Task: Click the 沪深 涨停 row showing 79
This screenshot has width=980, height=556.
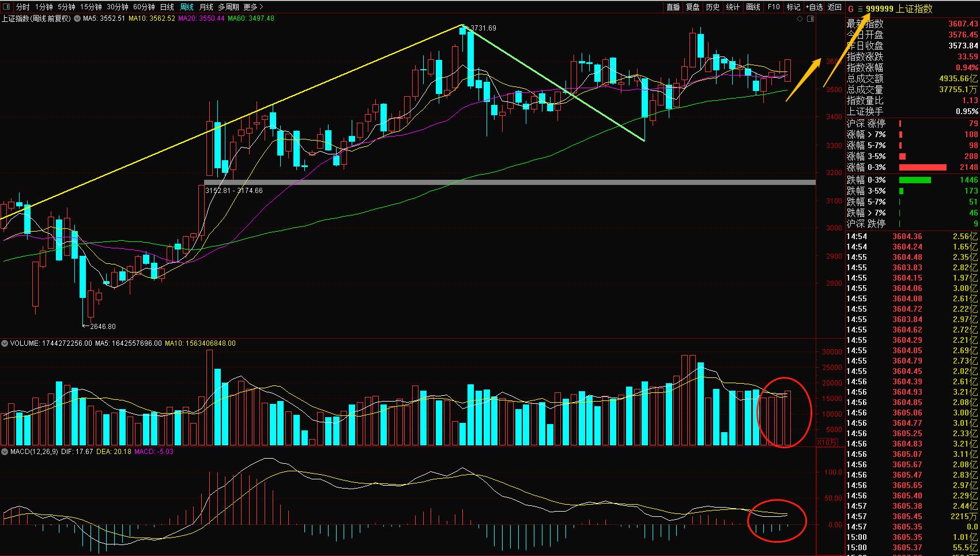Action: [912, 123]
